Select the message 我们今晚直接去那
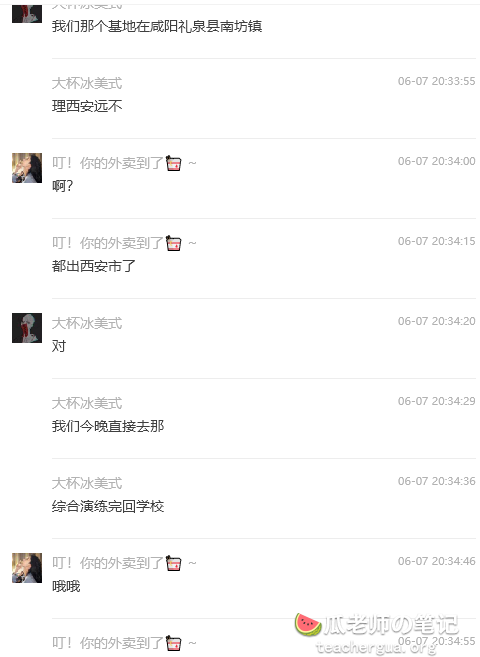This screenshot has width=480, height=657. point(108,426)
